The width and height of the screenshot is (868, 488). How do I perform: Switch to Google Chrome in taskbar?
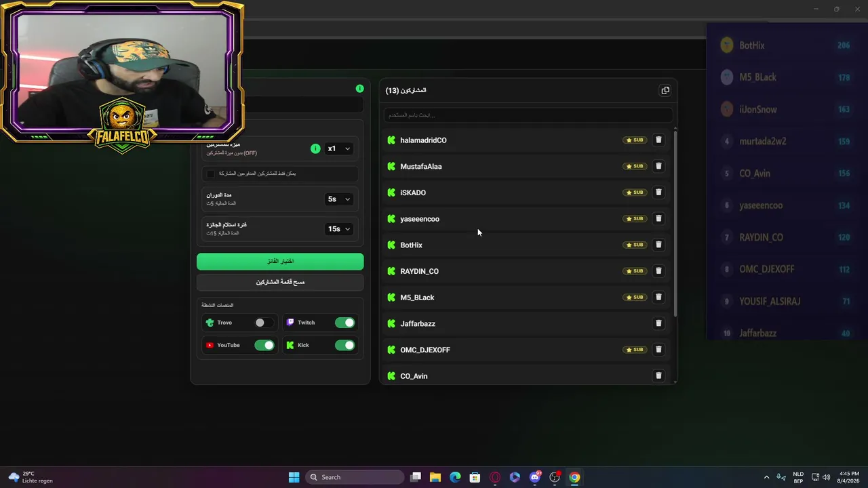coord(574,477)
